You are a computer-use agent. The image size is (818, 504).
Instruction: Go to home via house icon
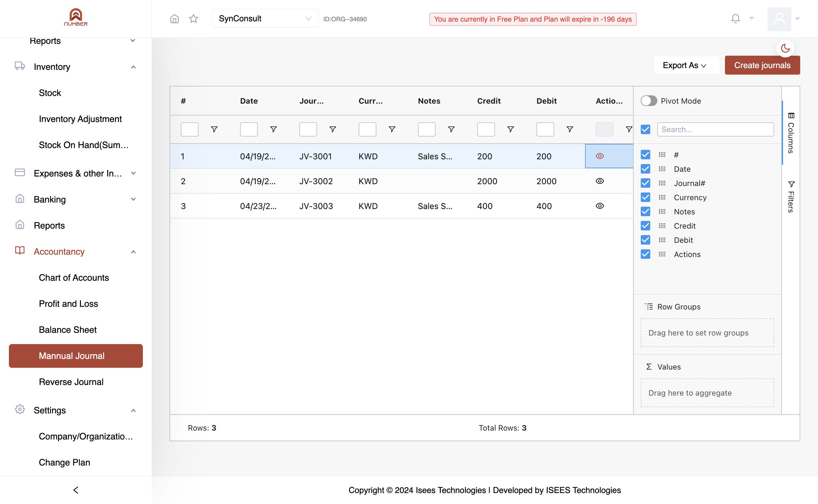click(175, 19)
